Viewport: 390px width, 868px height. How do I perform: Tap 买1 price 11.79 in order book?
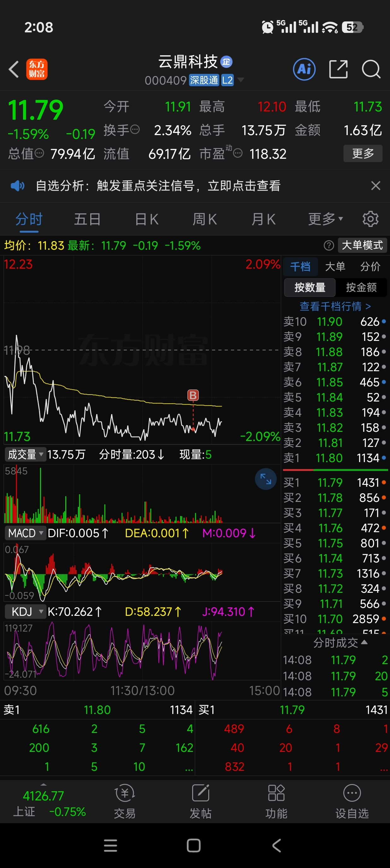(x=330, y=483)
